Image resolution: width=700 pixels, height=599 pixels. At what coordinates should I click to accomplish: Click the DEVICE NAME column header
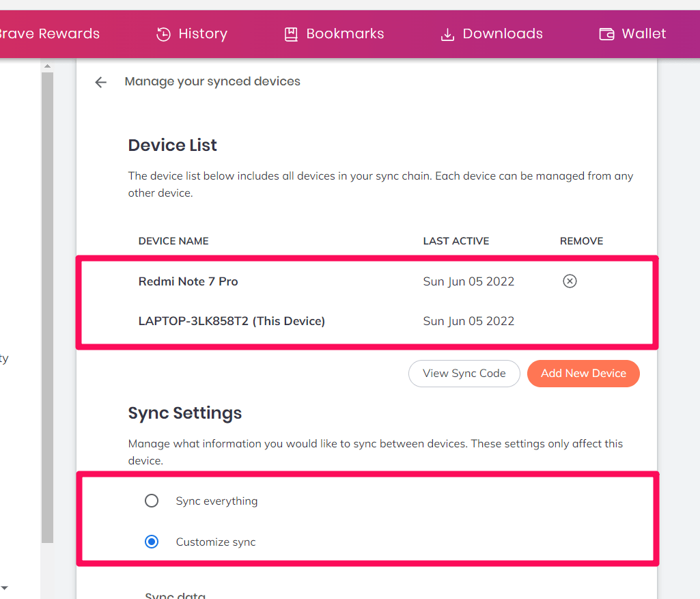[173, 241]
